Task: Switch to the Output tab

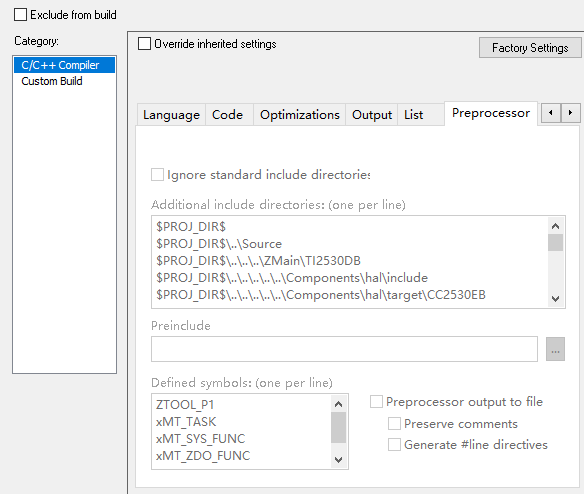Action: click(372, 115)
